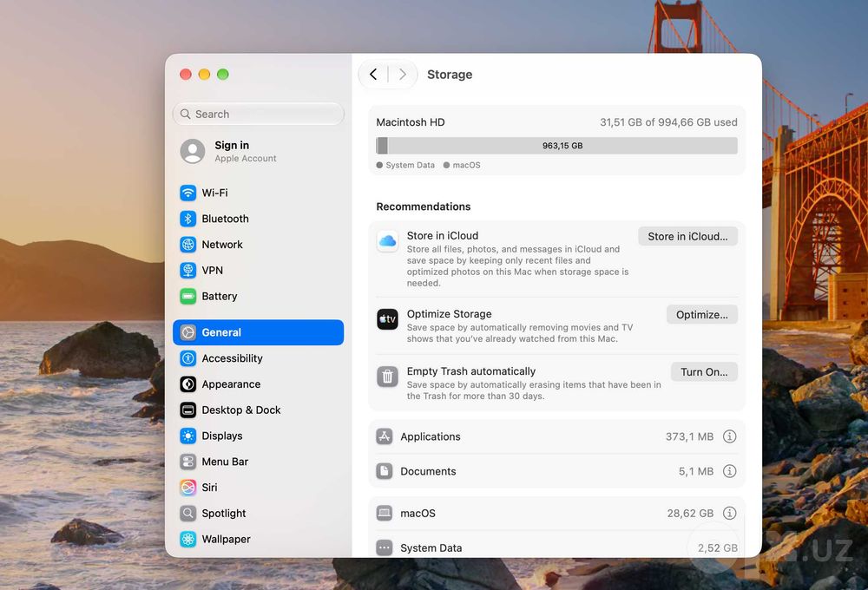This screenshot has height=590, width=868.
Task: Click the macOS legend label under the bar
Action: coord(467,165)
